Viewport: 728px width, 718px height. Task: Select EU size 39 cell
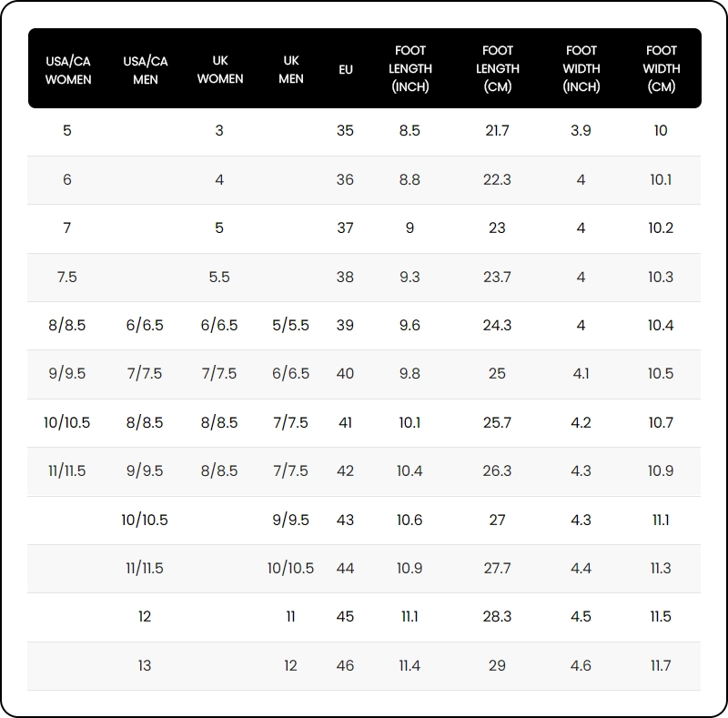(345, 326)
